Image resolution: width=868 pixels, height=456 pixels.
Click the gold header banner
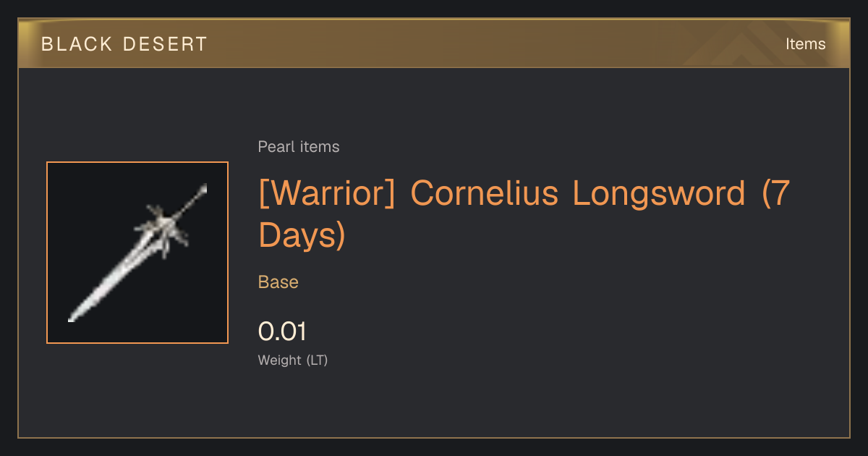coord(434,43)
